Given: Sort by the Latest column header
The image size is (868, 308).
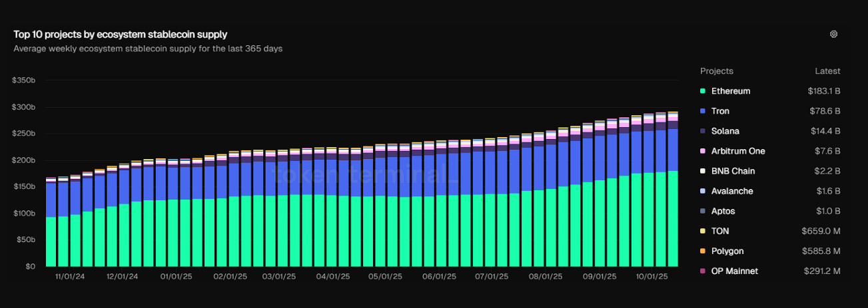Looking at the screenshot, I should (827, 71).
